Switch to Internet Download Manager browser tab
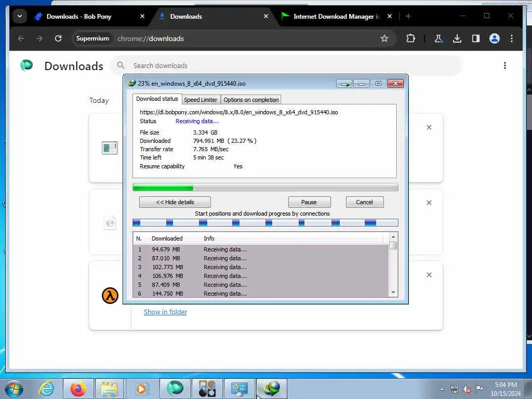The image size is (532, 399). pos(337,16)
